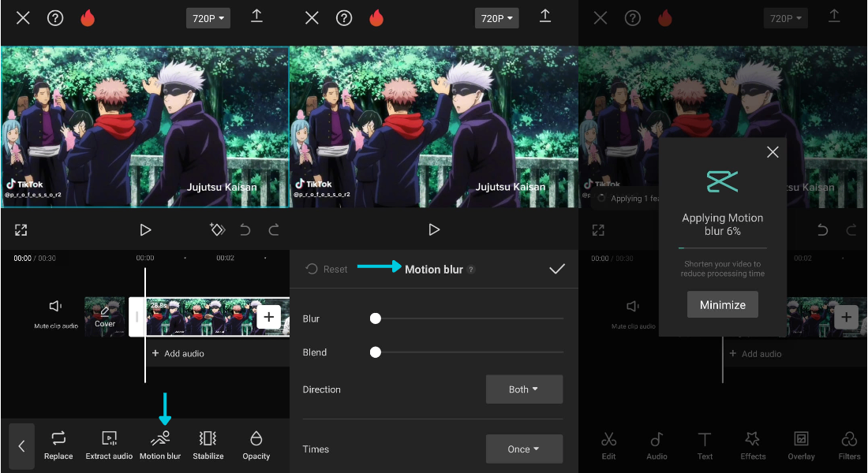Open the Edit scissors tool
Image resolution: width=868 pixels, height=473 pixels.
608,446
